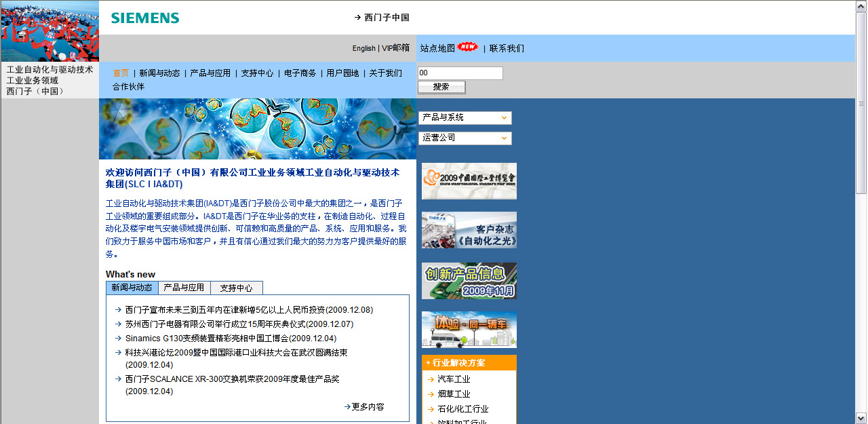The width and height of the screenshot is (868, 424).
Task: Open 关于我们 in the navigation bar
Action: coord(385,73)
